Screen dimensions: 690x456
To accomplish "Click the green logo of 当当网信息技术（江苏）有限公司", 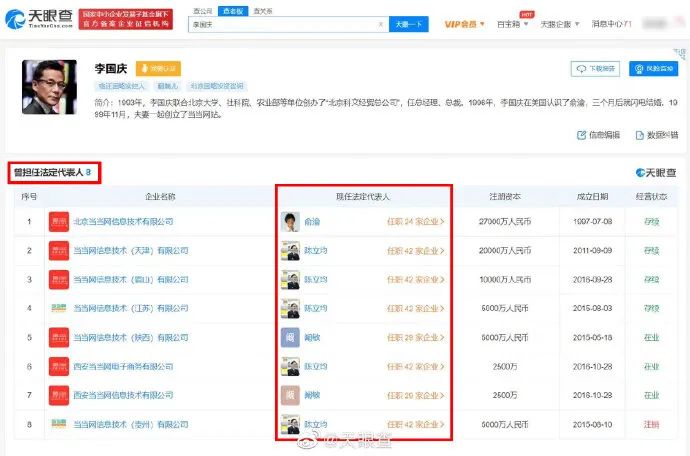I will pos(59,308).
